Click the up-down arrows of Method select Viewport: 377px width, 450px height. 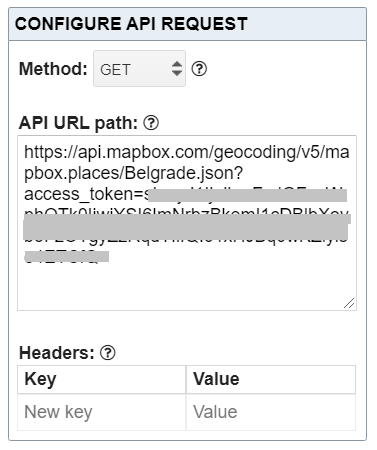pos(177,69)
